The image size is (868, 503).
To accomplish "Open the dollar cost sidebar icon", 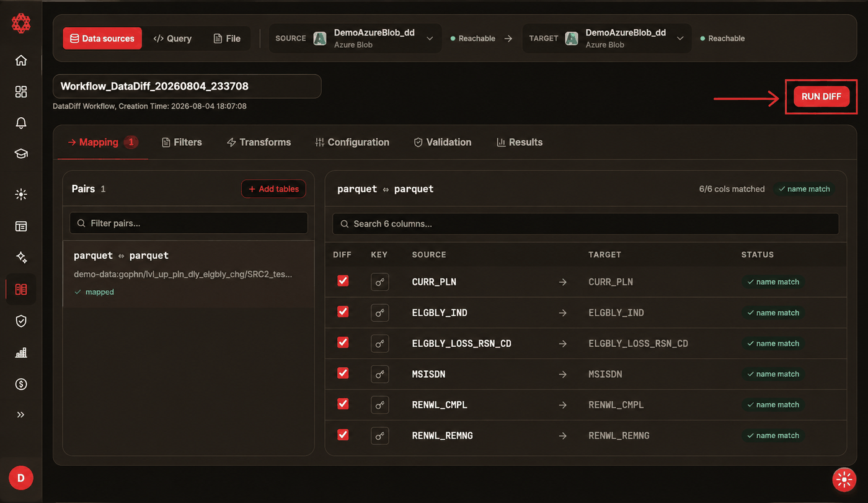I will pos(21,384).
